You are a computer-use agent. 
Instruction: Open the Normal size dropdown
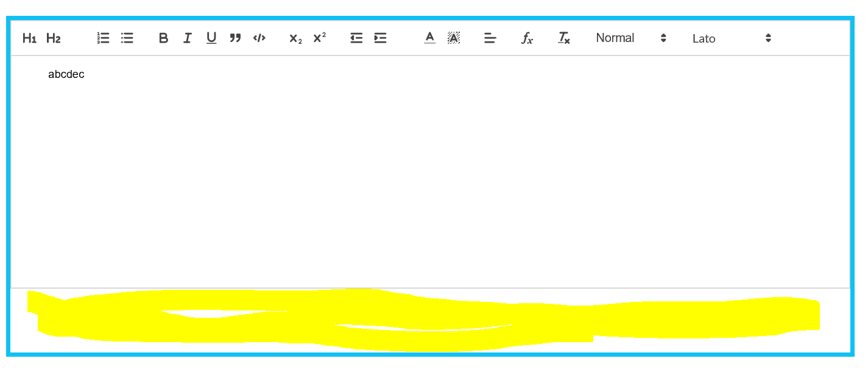631,38
